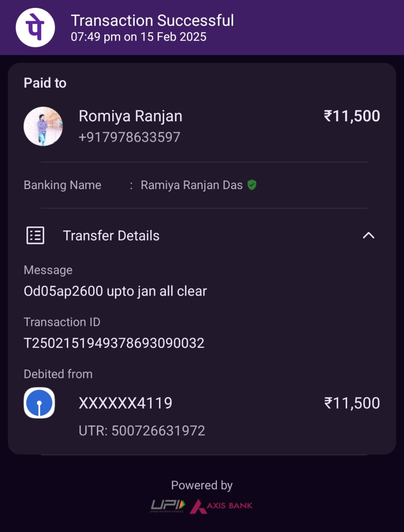
Task: Click the Transfer Details list icon
Action: 35,236
